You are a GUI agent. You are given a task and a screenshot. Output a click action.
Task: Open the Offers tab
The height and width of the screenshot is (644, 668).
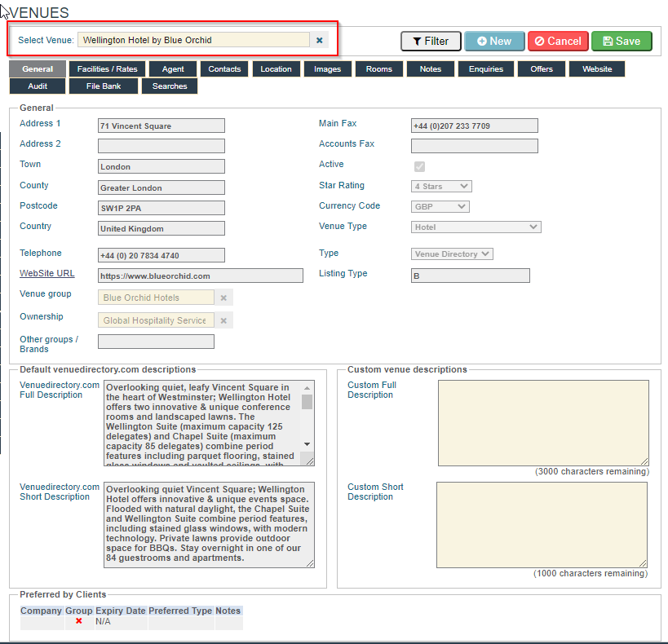(x=542, y=69)
